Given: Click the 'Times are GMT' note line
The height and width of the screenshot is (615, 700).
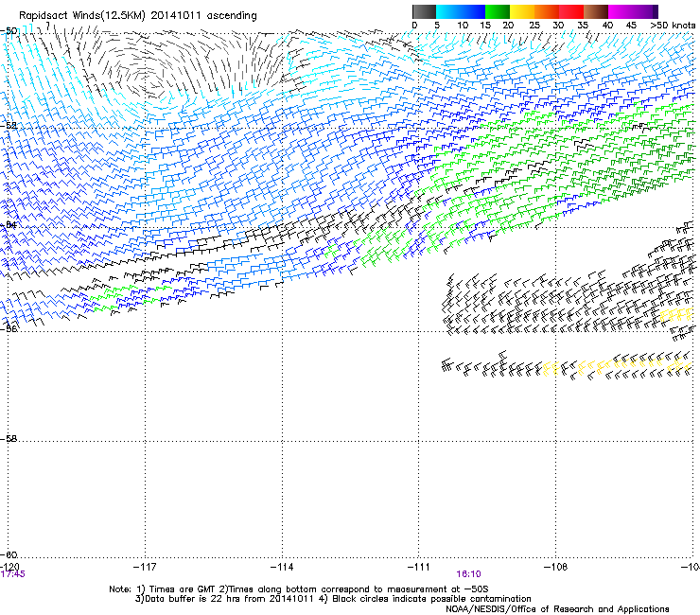Looking at the screenshot, I should click(x=299, y=589).
